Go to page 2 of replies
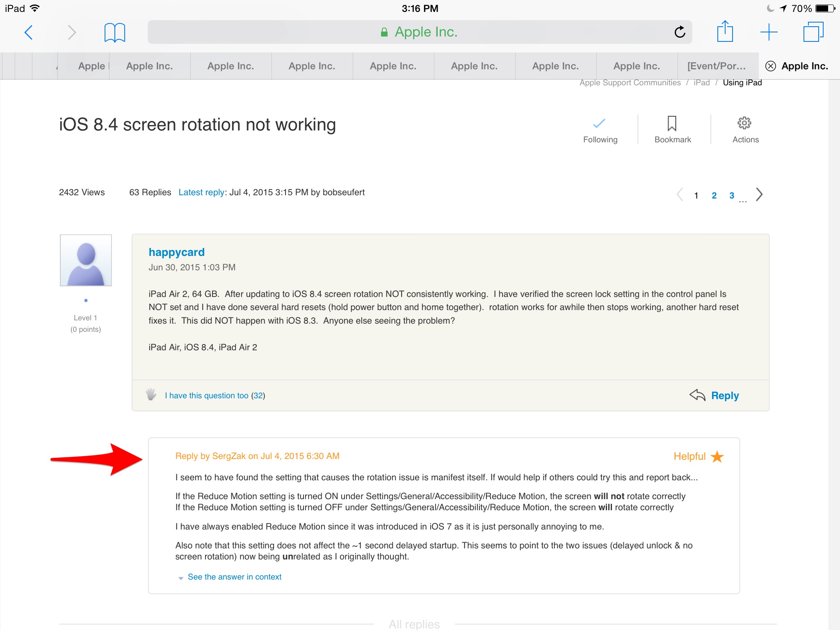This screenshot has width=840, height=630. [x=714, y=196]
